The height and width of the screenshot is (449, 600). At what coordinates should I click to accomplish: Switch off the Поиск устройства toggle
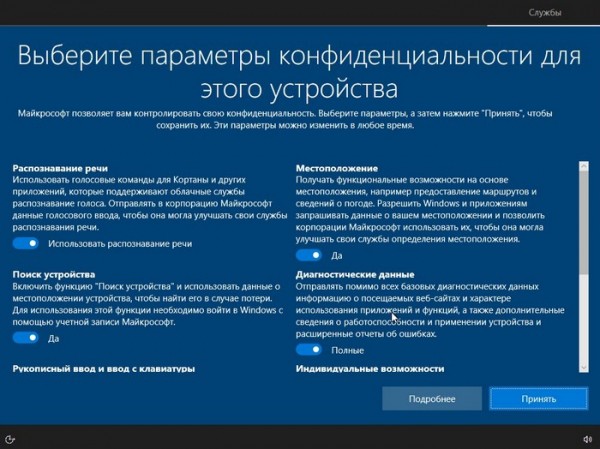click(x=26, y=338)
